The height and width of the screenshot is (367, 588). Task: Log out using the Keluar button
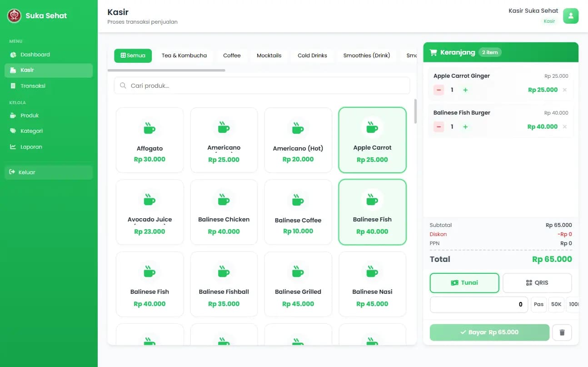(48, 172)
